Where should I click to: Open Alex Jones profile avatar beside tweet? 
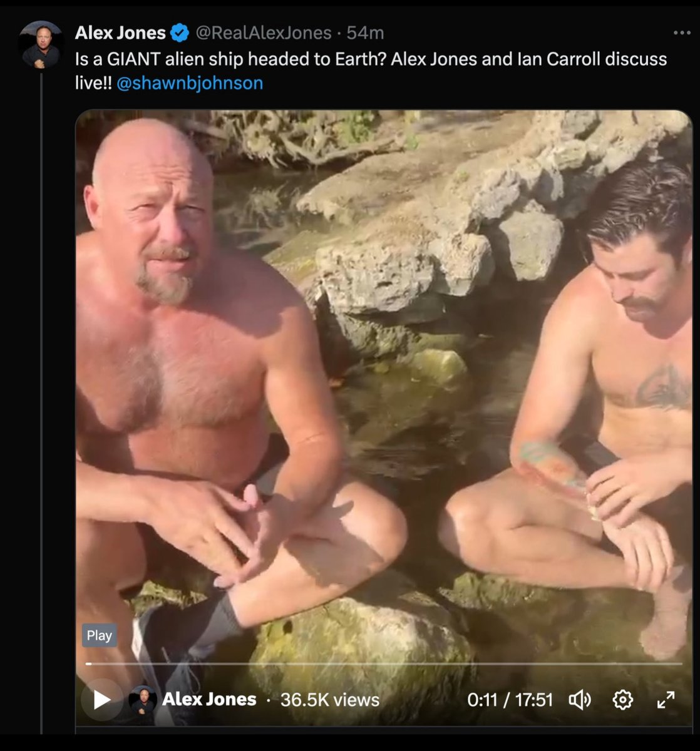41,45
